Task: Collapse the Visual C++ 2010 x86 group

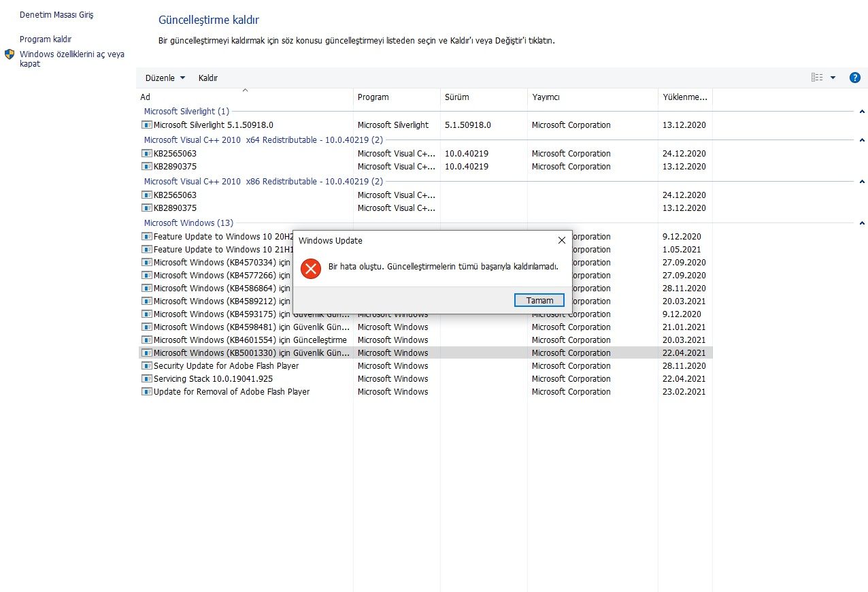Action: pos(862,182)
